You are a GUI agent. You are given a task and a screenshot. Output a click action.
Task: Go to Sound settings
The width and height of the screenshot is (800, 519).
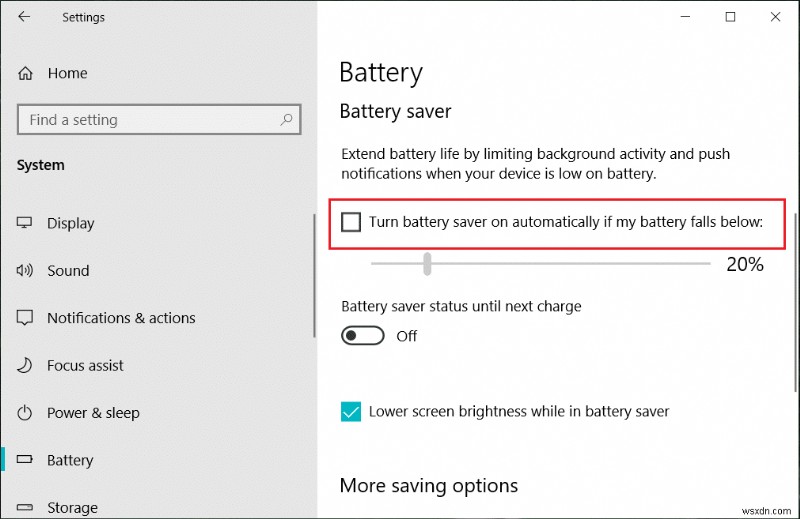[68, 270]
